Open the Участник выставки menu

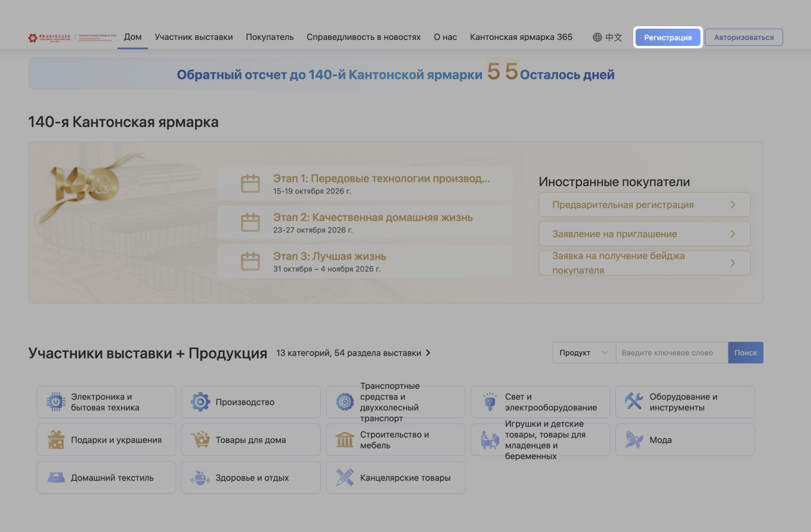click(x=194, y=37)
